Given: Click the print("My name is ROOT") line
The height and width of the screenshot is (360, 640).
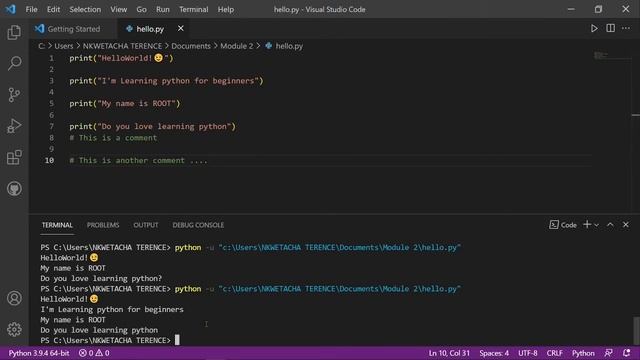Looking at the screenshot, I should 124,104.
